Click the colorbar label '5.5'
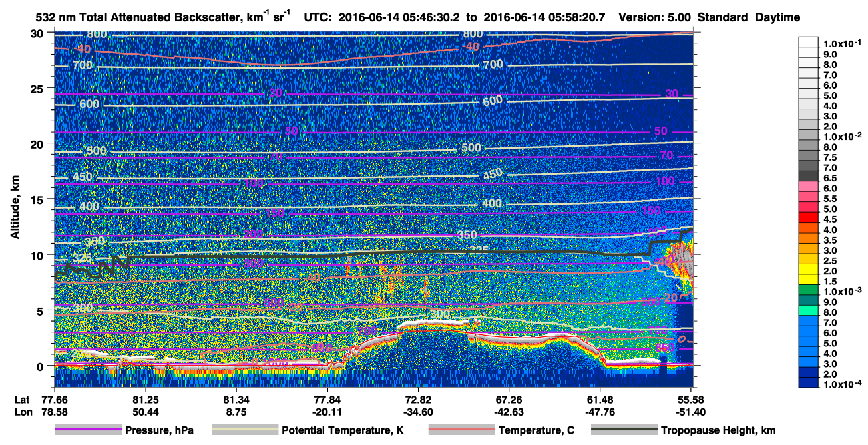This screenshot has width=868, height=445. [x=830, y=199]
